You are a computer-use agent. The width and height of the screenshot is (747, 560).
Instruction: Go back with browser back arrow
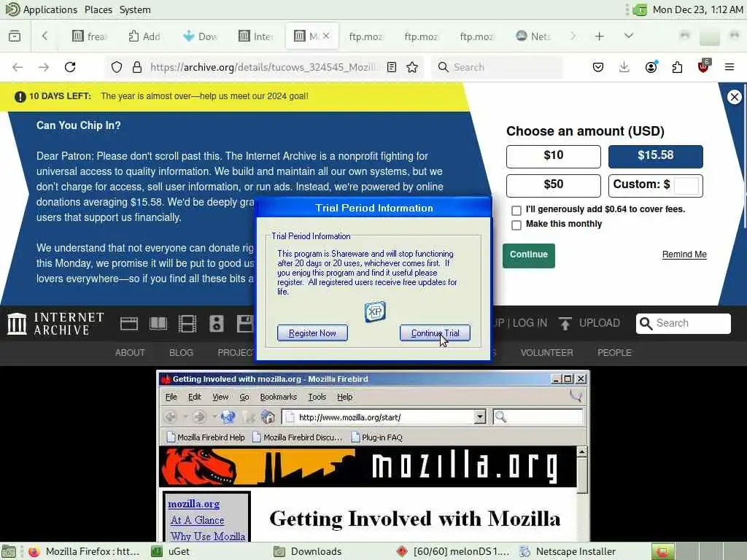(x=18, y=67)
